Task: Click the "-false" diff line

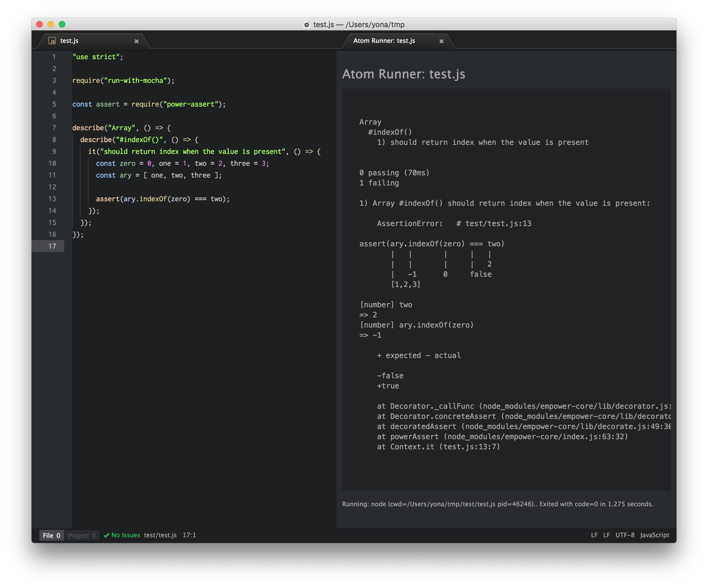Action: coord(390,375)
